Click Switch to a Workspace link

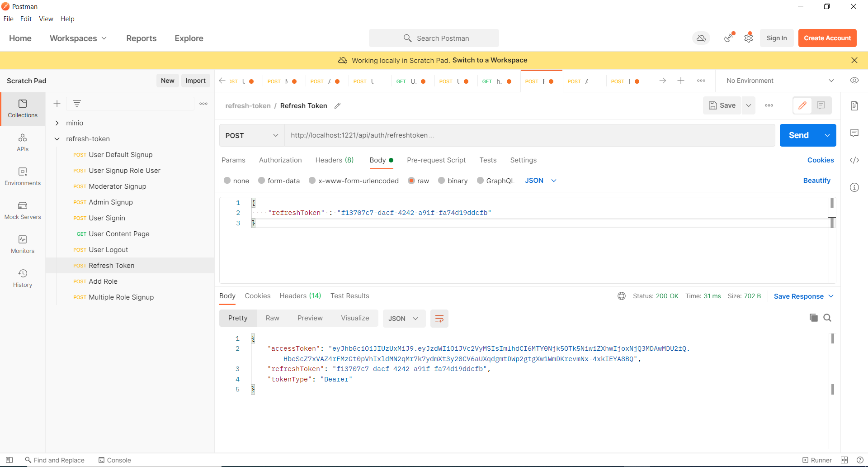490,60
